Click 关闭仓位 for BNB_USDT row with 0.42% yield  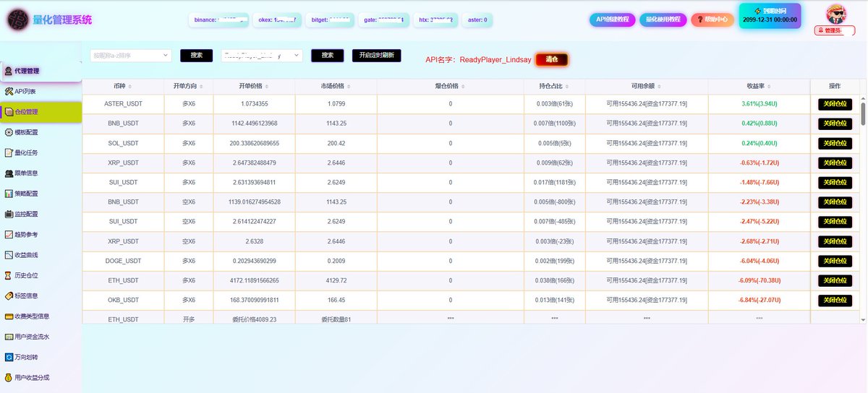835,124
